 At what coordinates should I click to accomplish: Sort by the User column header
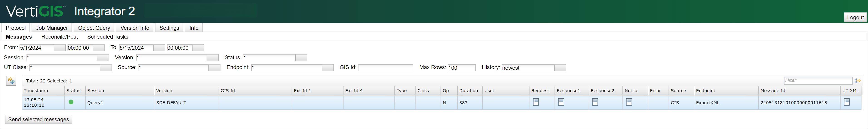(506, 91)
